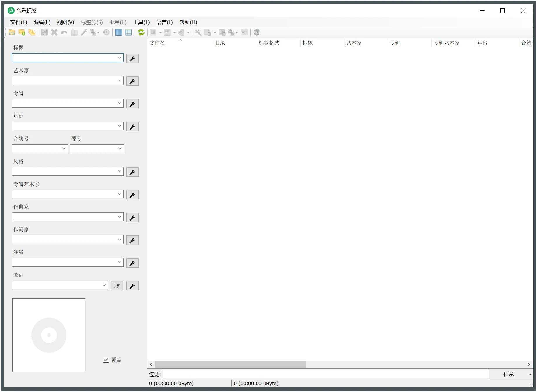The width and height of the screenshot is (537, 392).
Task: Open the 文件(F) menu
Action: (18, 22)
